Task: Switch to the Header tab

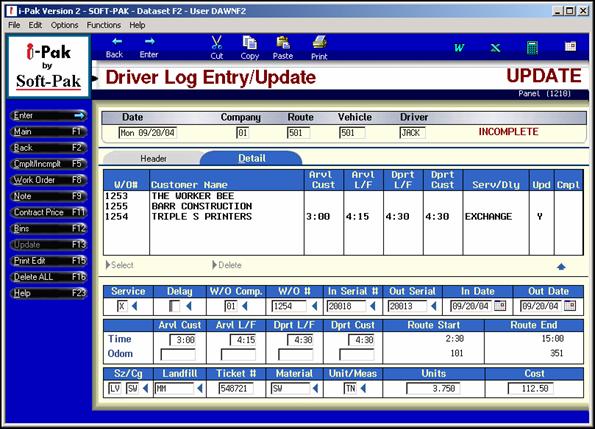Action: [x=153, y=159]
